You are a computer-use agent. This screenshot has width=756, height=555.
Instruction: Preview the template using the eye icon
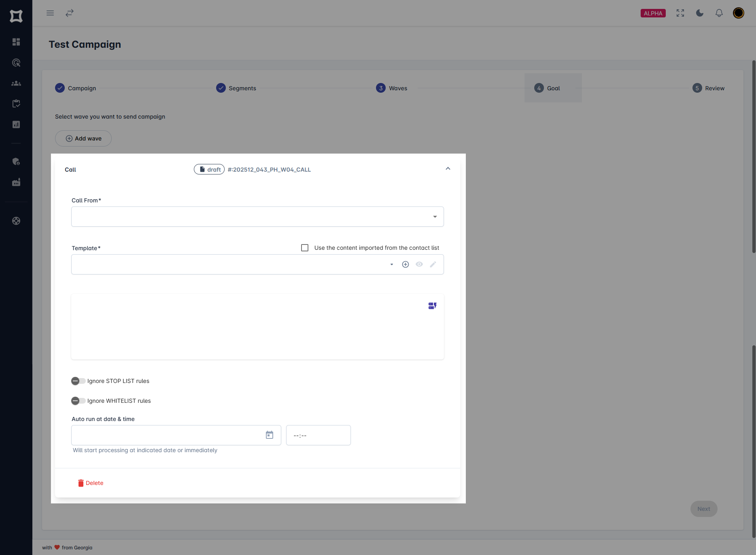419,264
